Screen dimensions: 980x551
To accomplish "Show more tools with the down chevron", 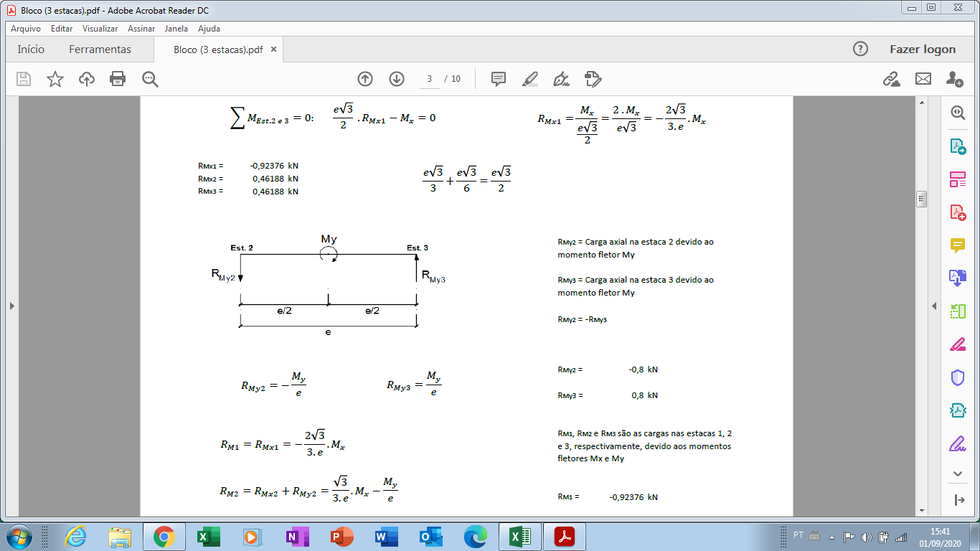I will pos(958,474).
